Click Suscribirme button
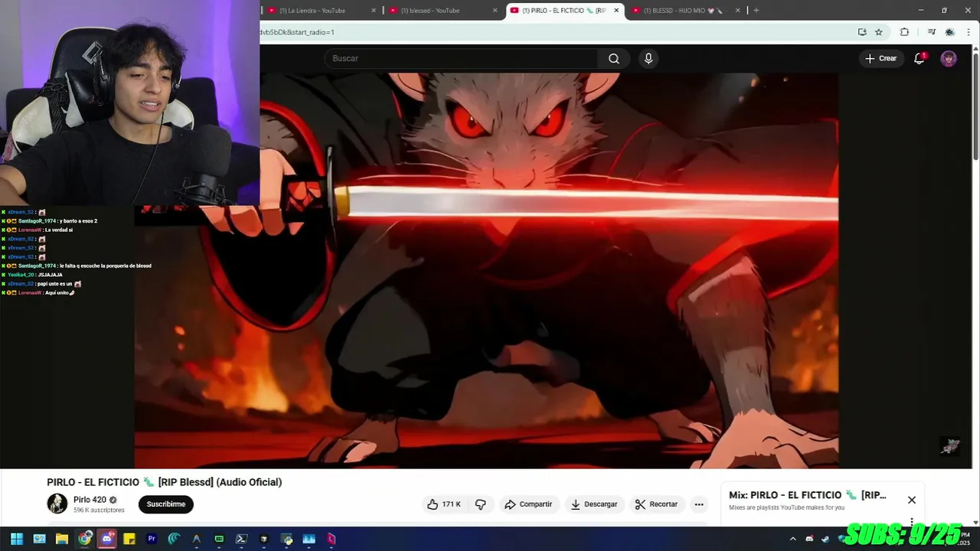This screenshot has width=980, height=551. coord(166,504)
